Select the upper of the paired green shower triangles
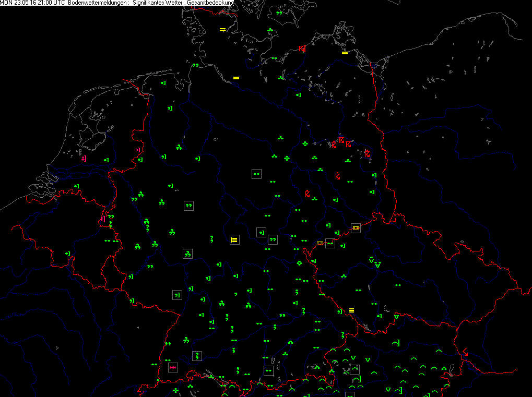The image size is (532, 397). coord(371,259)
